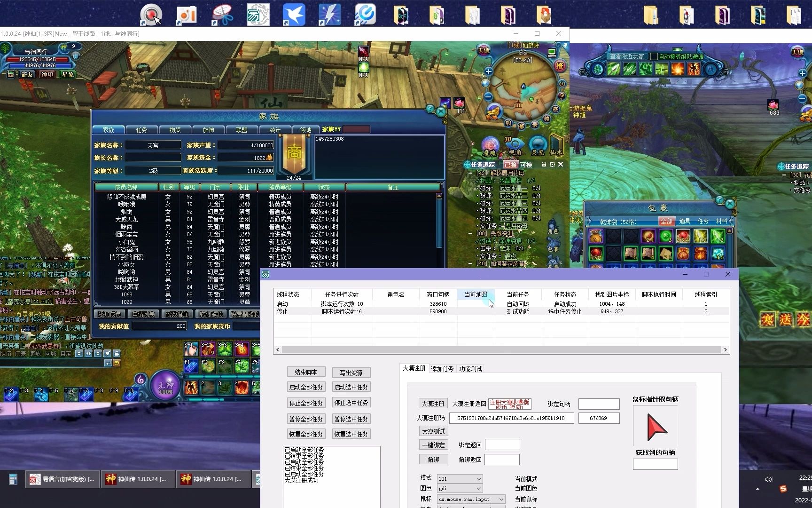812x508 pixels.
Task: Open the 模式 dropdown showing 101
Action: [460, 479]
